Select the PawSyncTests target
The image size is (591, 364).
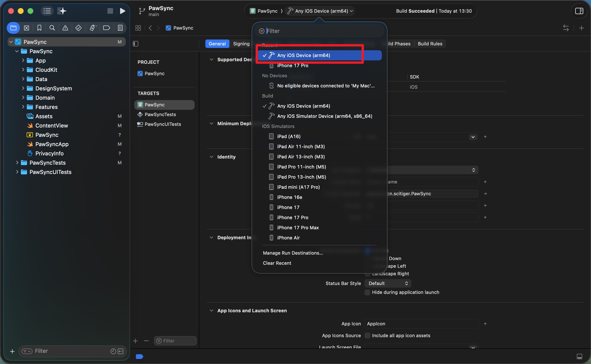tap(164, 115)
